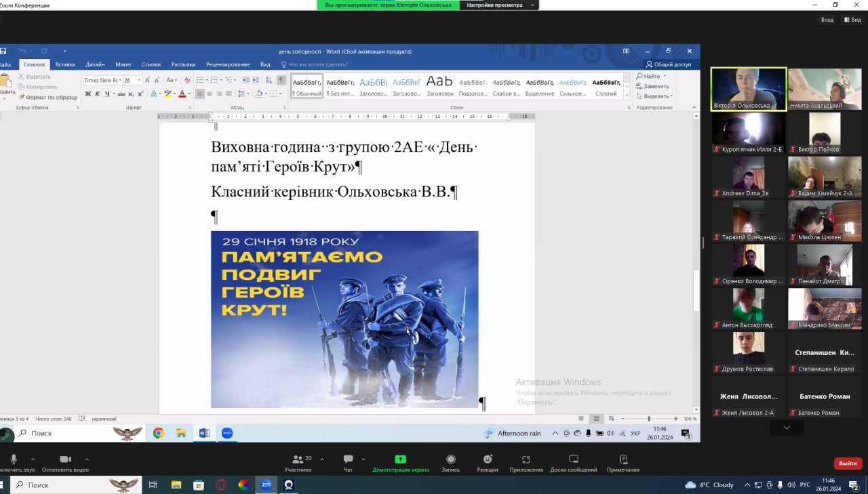Select the Обычный style
Image resolution: width=868 pixels, height=494 pixels.
pyautogui.click(x=307, y=86)
